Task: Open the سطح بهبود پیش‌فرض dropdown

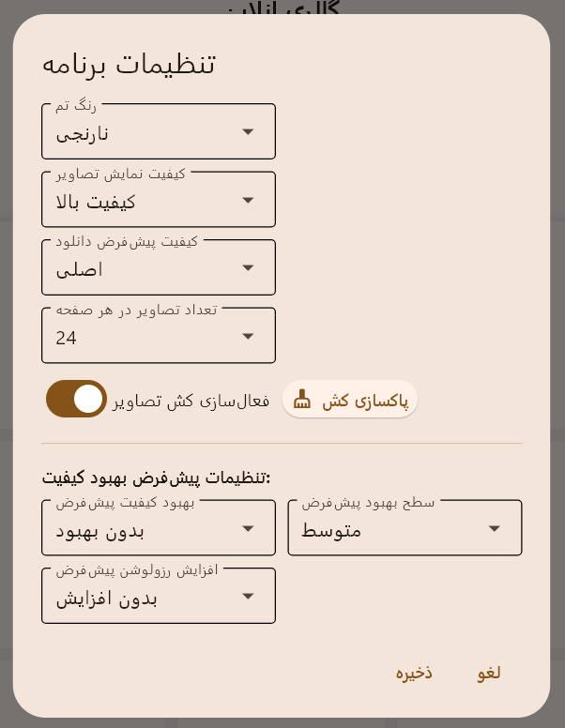Action: click(x=404, y=528)
